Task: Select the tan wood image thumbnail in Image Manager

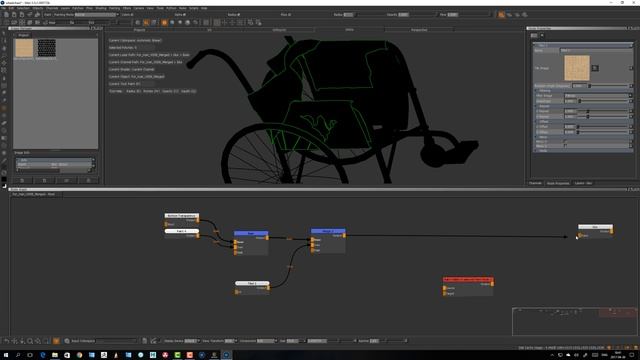Action: click(24, 48)
